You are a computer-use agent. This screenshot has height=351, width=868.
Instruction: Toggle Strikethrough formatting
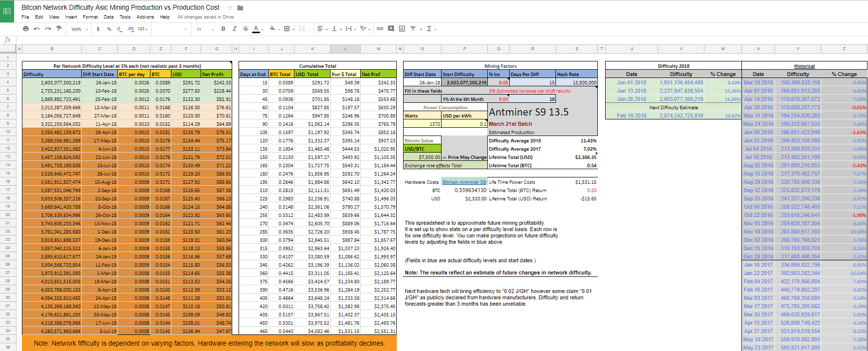(245, 29)
